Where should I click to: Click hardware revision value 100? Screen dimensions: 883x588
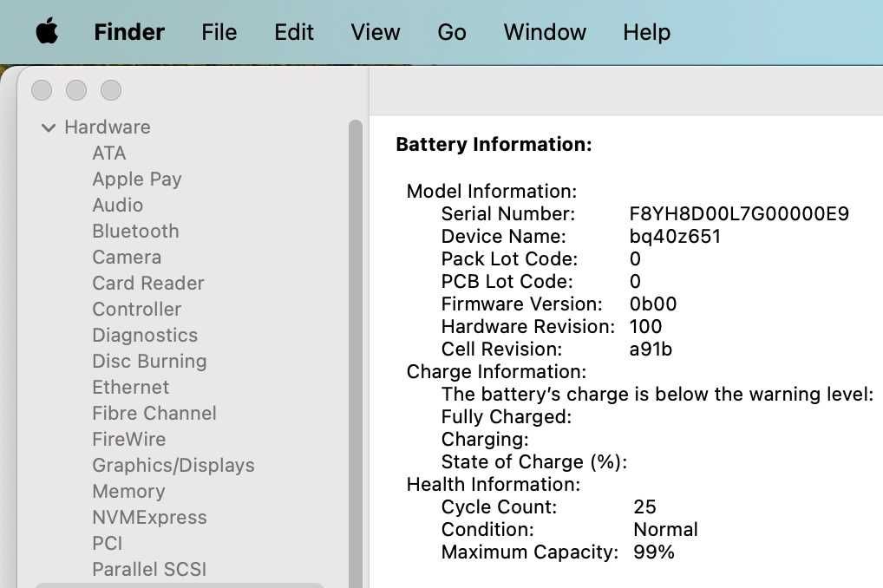pyautogui.click(x=645, y=326)
